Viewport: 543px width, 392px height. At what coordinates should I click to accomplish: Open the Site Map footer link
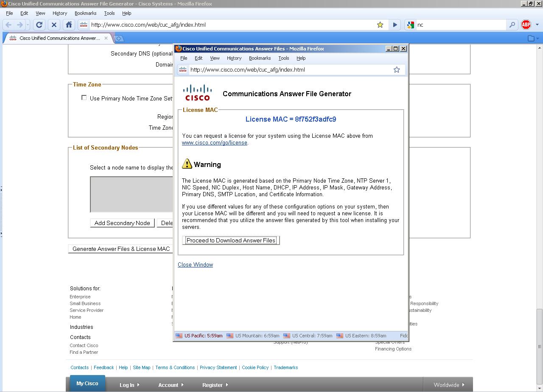[x=142, y=367]
